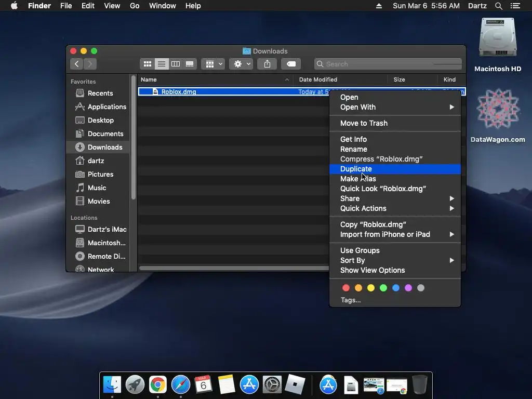Click the Edit Tags toolbar button
The width and height of the screenshot is (532, 399).
tap(291, 64)
